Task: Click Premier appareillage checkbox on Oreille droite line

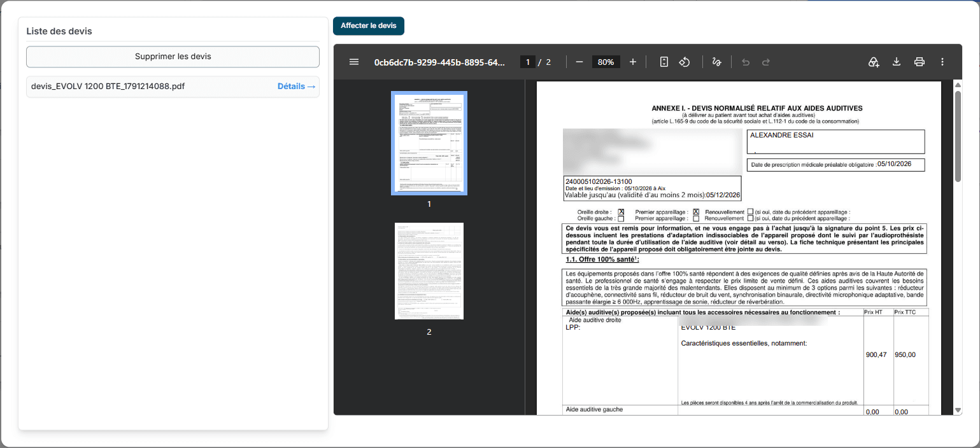Action: (696, 212)
